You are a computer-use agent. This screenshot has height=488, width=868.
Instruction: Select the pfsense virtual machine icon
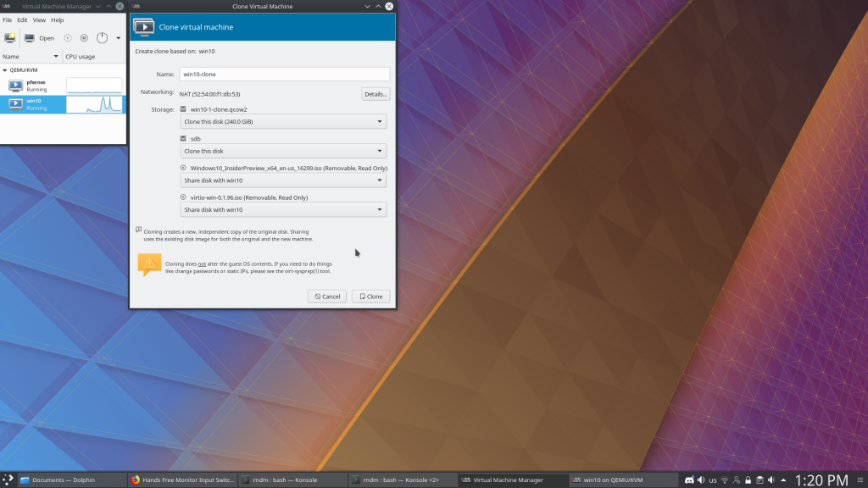pos(15,86)
